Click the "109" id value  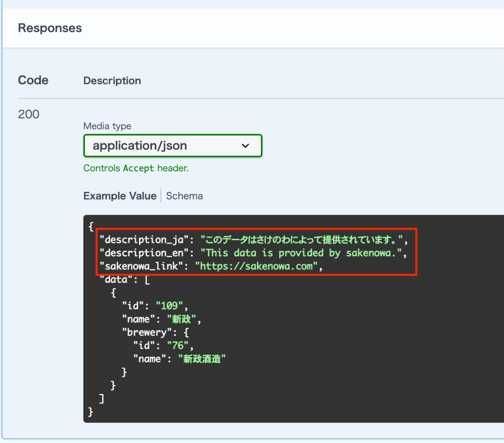click(x=169, y=306)
